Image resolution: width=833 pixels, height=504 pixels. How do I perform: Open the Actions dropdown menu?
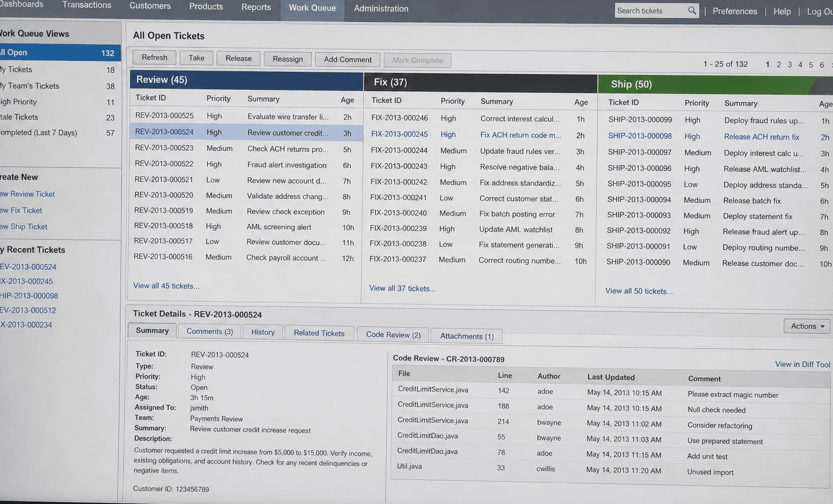click(x=808, y=326)
